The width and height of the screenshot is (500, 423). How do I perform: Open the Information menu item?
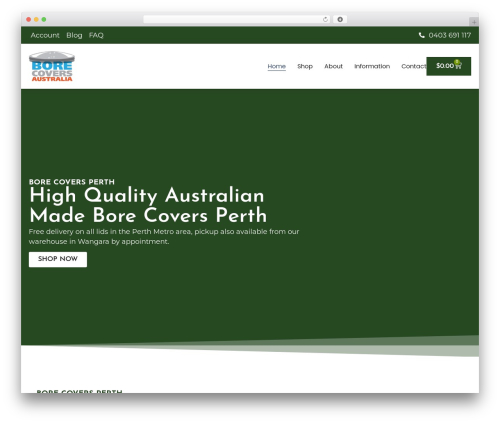pyautogui.click(x=372, y=66)
